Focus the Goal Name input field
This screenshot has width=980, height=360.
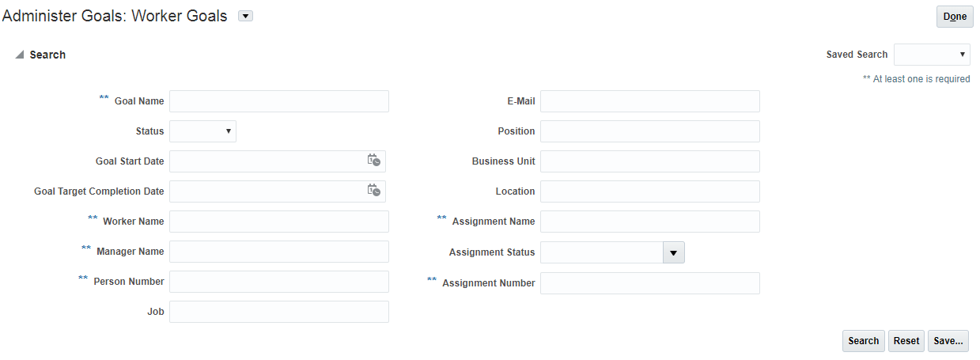tap(278, 101)
